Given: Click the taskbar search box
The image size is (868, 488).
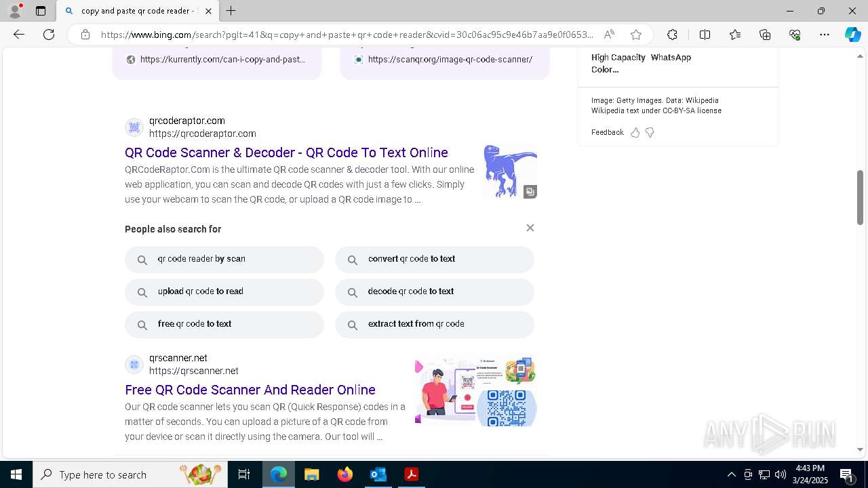Looking at the screenshot, I should 131,474.
